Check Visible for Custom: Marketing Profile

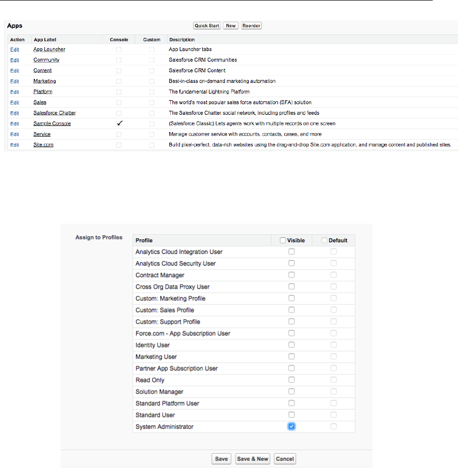[x=292, y=298]
